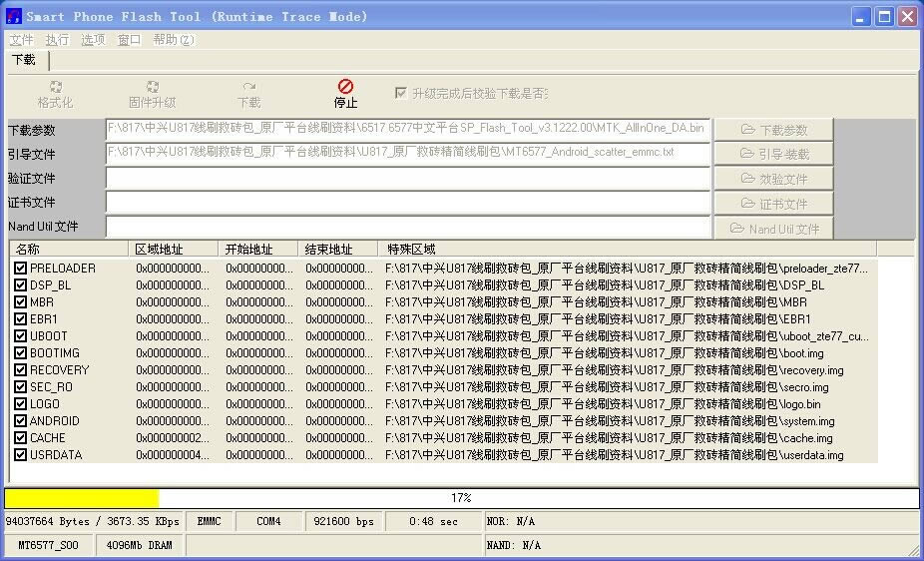This screenshot has height=561, width=924.
Task: Click the app icon in title bar
Action: pos(14,16)
